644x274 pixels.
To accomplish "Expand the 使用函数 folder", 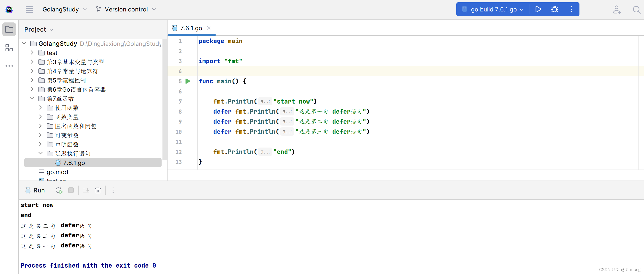I will 40,108.
